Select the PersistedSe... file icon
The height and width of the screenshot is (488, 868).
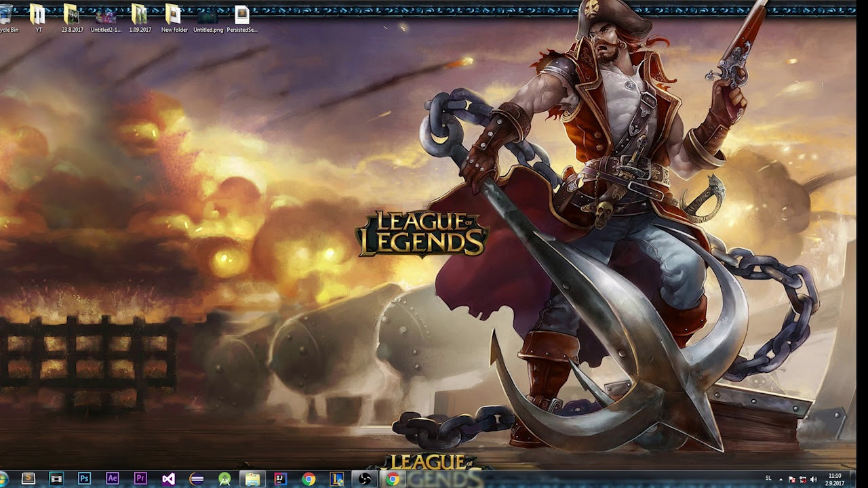[x=242, y=18]
